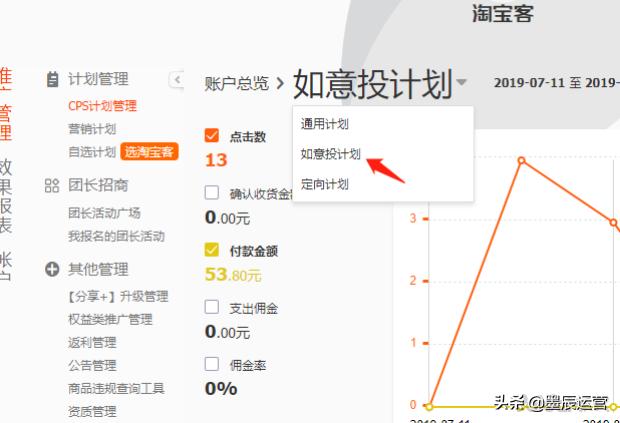Click the 付款金额 value 53.80元

point(233,274)
